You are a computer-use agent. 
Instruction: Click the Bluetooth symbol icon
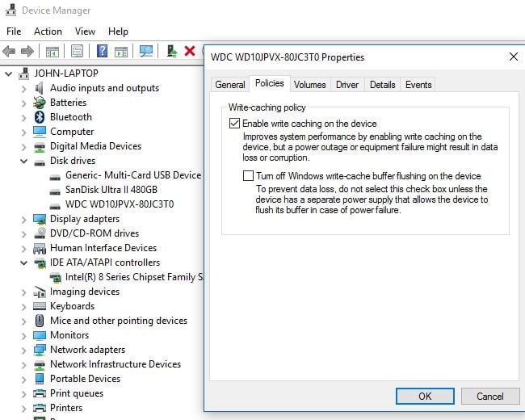(40, 117)
